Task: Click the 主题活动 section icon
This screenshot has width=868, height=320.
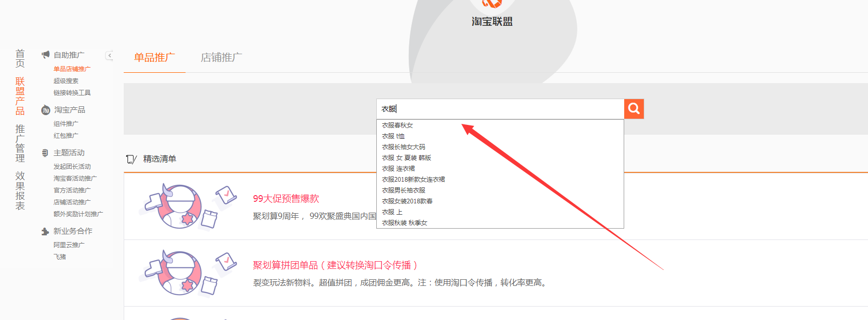Action: tap(45, 153)
